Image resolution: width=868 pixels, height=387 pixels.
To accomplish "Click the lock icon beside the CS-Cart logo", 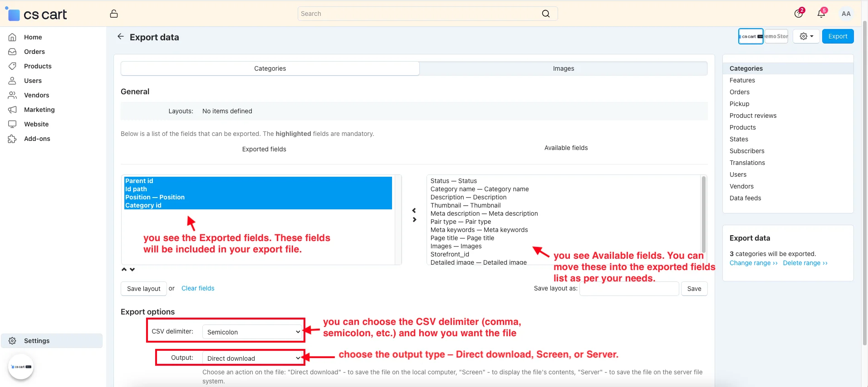I will click(x=114, y=14).
